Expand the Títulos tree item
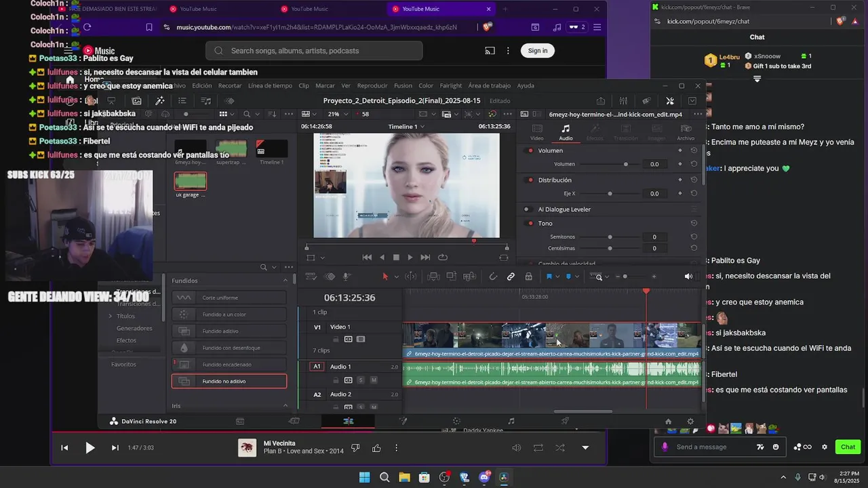The height and width of the screenshot is (488, 868). click(111, 316)
